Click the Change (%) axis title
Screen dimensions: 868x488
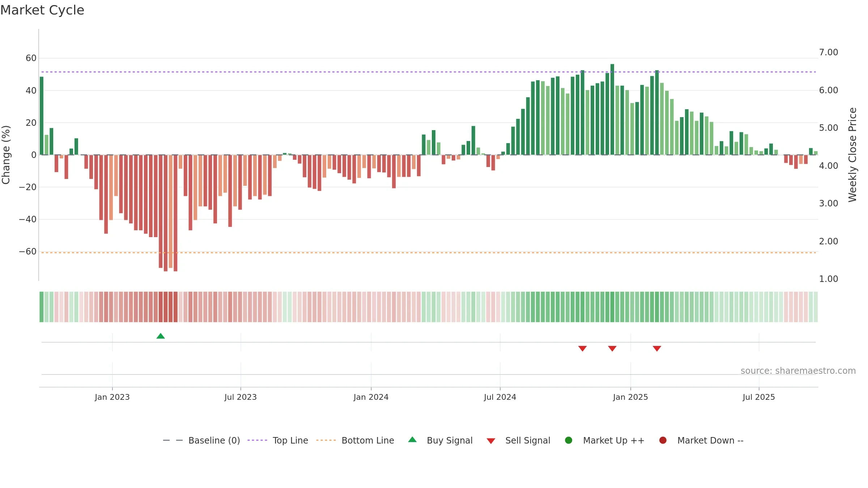(6, 155)
